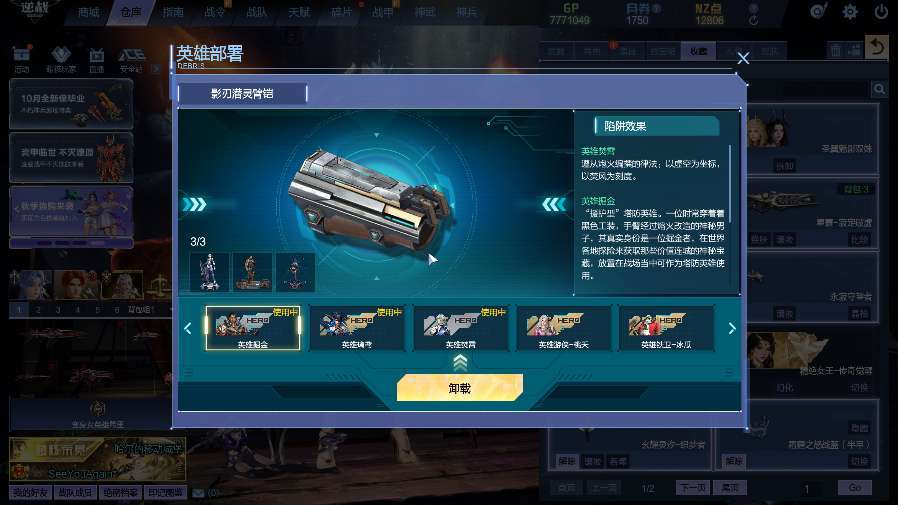The height and width of the screenshot is (505, 898).
Task: Show previous heroes with left carousel arrow
Action: pos(188,328)
